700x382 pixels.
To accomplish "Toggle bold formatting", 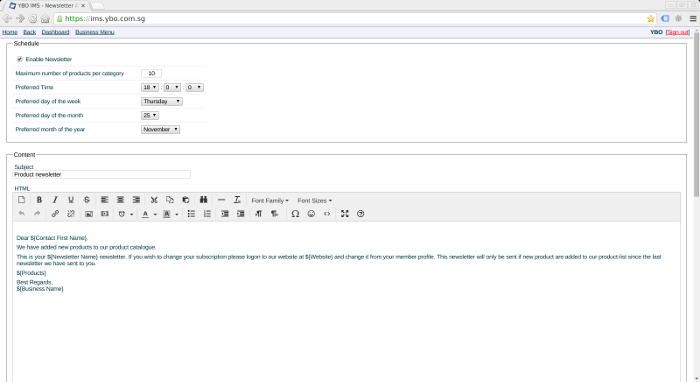I will [39, 200].
